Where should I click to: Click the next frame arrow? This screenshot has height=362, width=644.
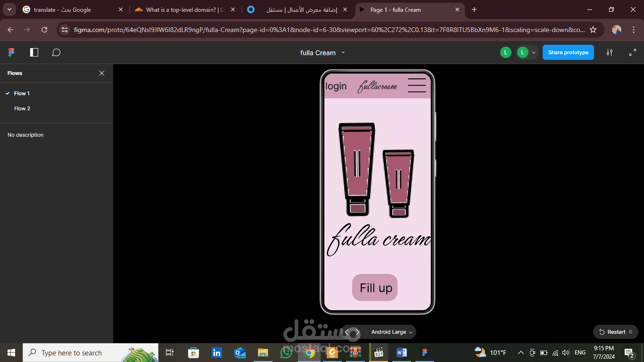(357, 332)
